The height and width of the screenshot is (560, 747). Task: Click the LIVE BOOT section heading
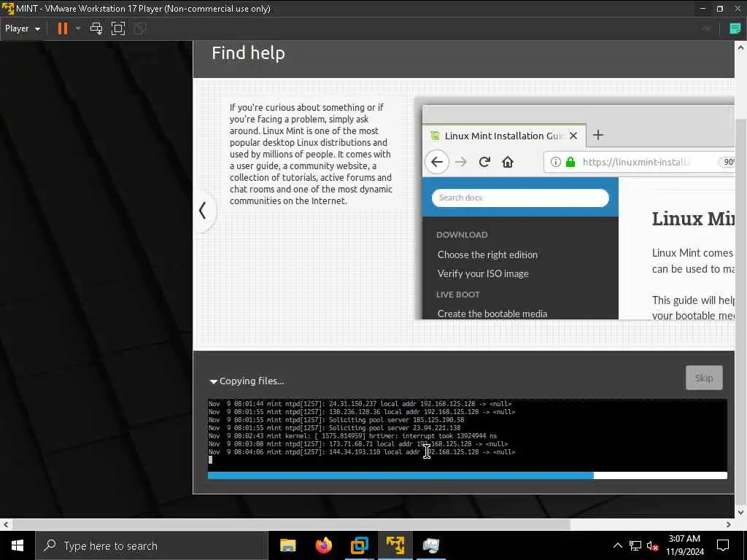458,295
